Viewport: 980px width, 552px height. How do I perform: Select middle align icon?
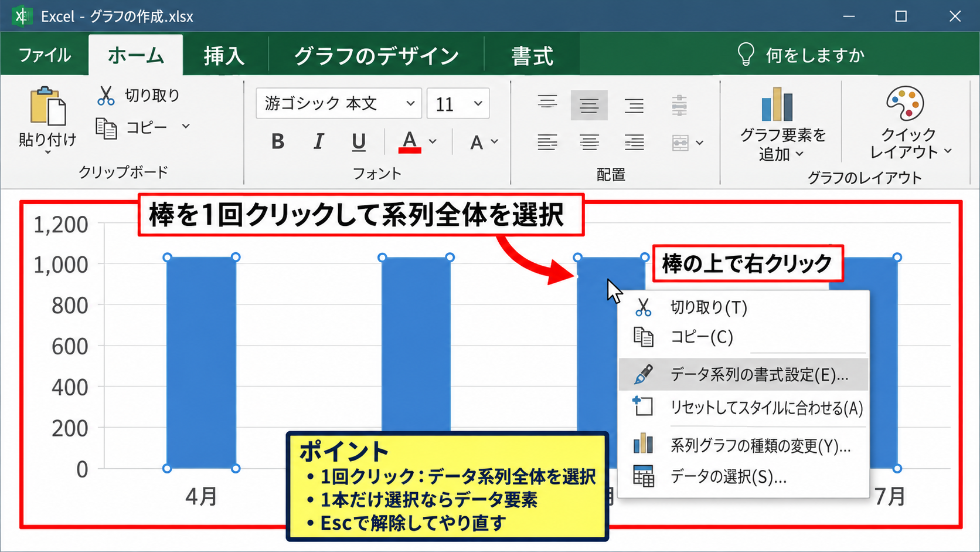589,105
